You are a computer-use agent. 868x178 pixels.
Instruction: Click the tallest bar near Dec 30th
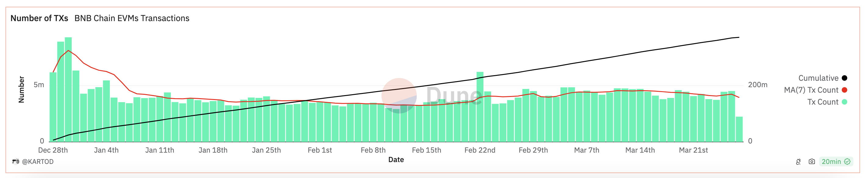pyautogui.click(x=68, y=90)
